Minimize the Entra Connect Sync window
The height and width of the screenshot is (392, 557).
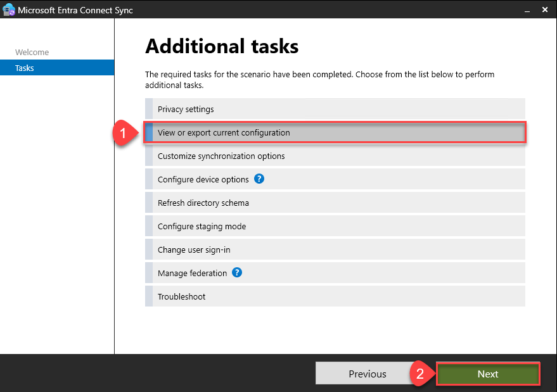coord(525,10)
